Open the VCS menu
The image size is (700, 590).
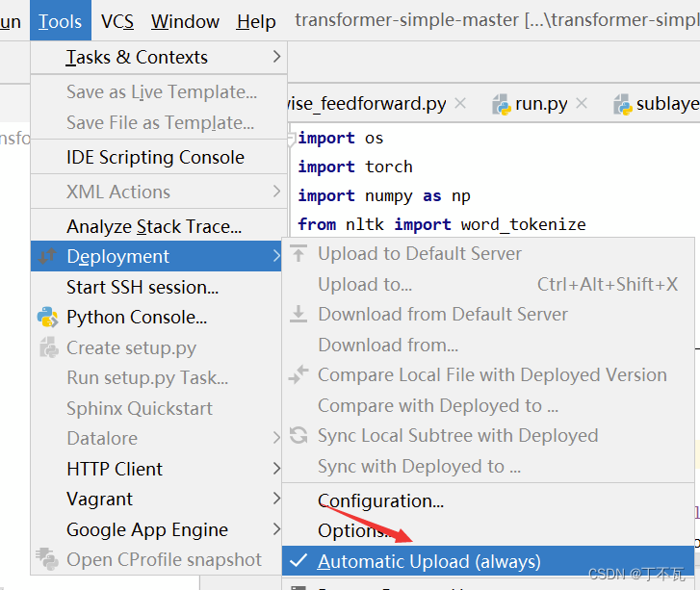(117, 21)
